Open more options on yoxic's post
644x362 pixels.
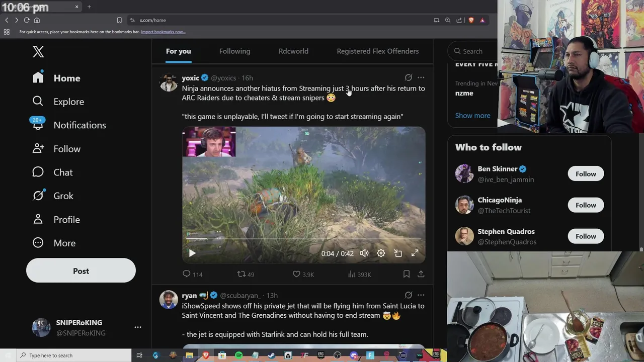[421, 78]
